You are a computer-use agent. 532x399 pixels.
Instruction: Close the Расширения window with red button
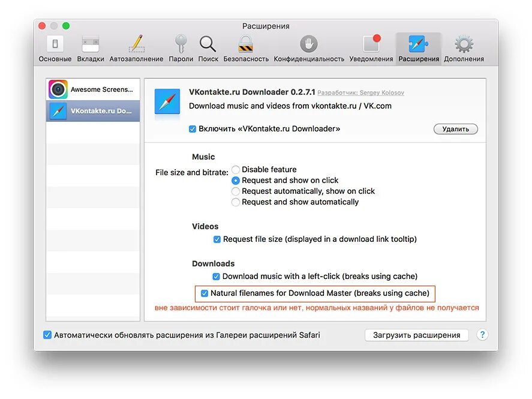point(42,26)
